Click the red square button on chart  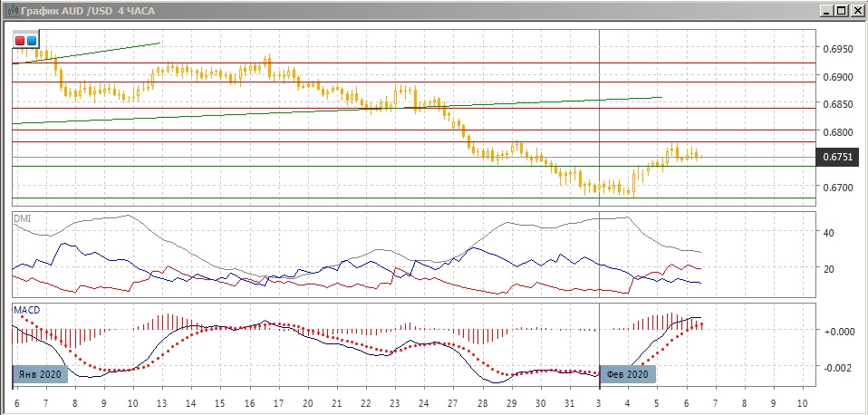coord(20,41)
